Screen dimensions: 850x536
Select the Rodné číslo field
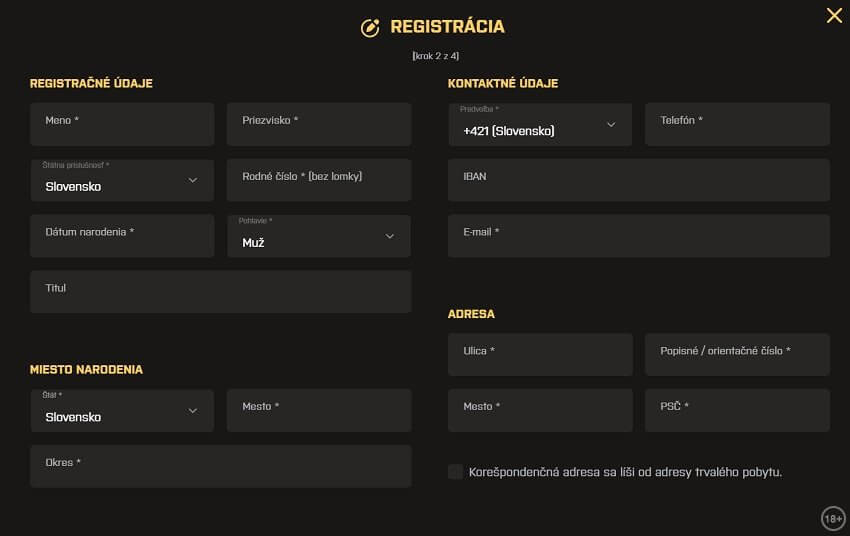click(x=319, y=180)
